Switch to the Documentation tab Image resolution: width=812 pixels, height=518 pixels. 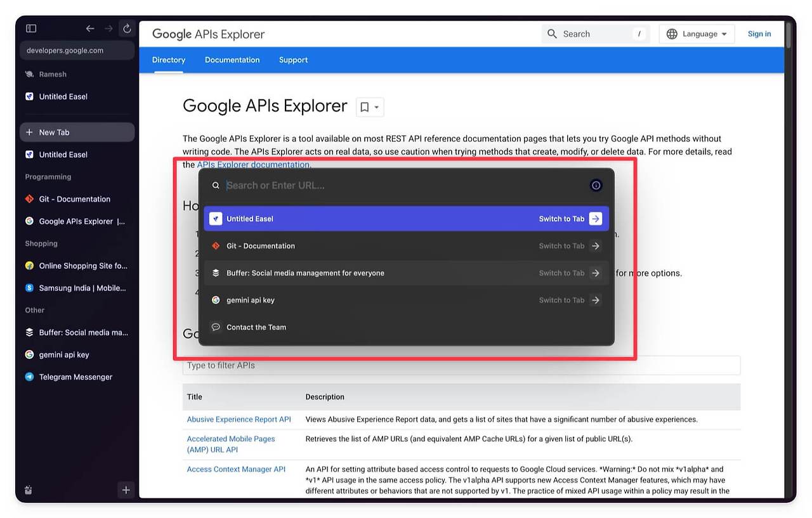pos(232,60)
